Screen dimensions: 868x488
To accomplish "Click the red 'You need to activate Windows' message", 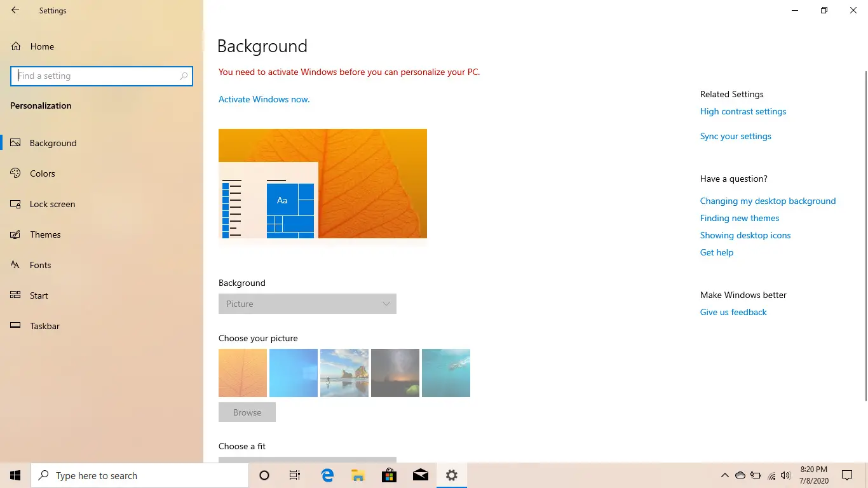I will click(349, 72).
